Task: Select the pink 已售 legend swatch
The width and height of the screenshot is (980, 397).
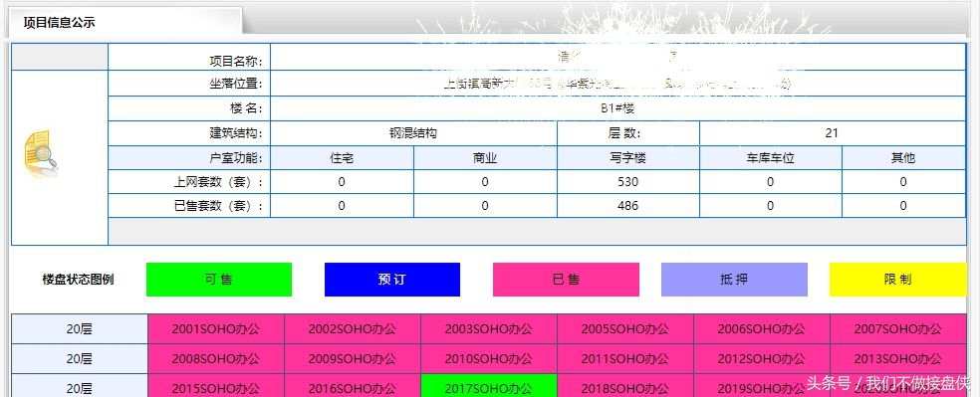Action: coord(566,280)
